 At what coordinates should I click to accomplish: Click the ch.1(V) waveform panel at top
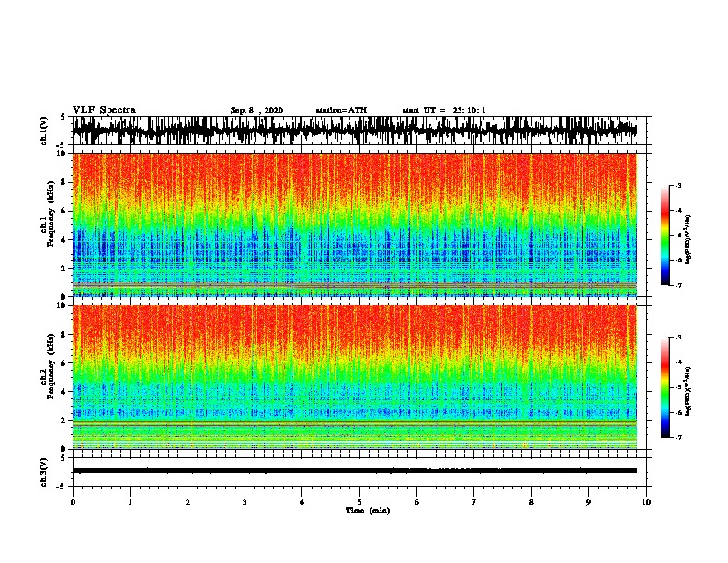coord(359,131)
